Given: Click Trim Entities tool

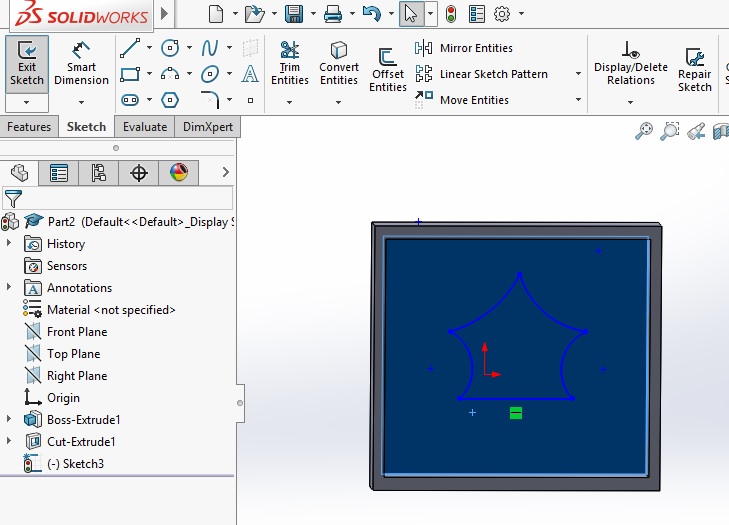Looking at the screenshot, I should tap(290, 63).
